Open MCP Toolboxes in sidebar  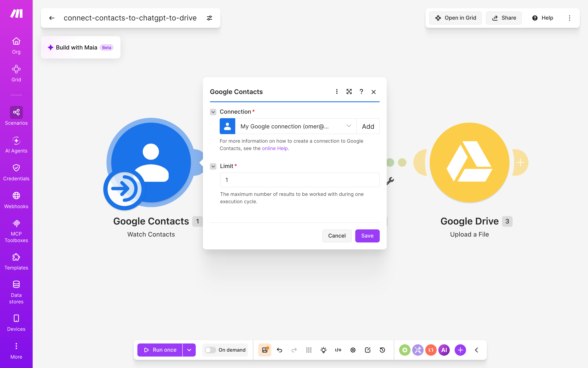click(x=16, y=231)
